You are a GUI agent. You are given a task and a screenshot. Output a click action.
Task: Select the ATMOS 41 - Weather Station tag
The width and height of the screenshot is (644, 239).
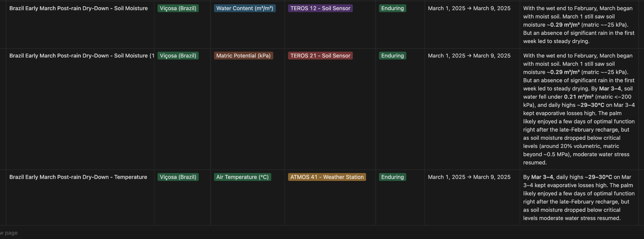(327, 177)
